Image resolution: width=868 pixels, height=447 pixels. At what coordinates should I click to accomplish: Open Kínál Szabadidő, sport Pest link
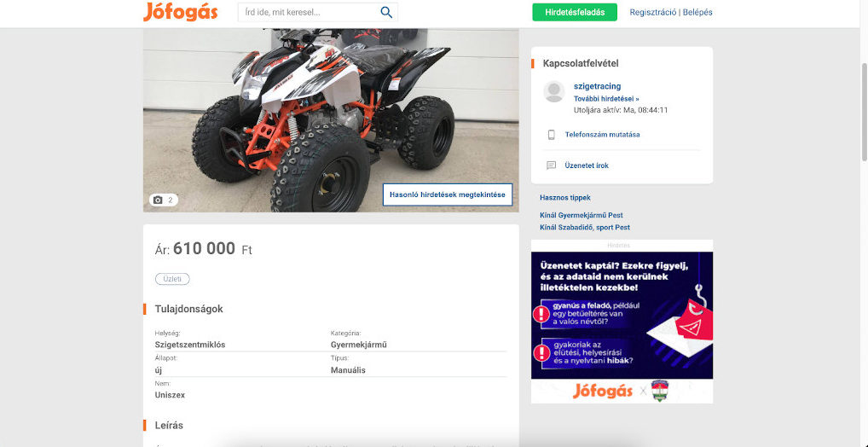(x=585, y=228)
